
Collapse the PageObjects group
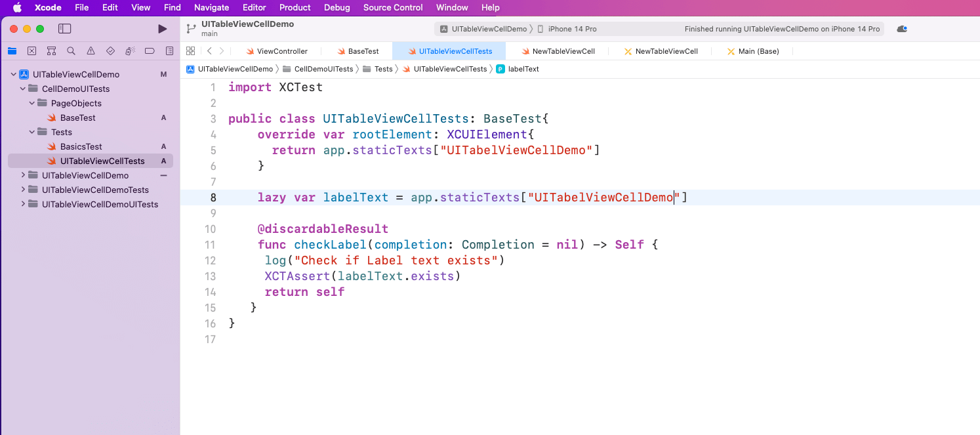[x=31, y=103]
